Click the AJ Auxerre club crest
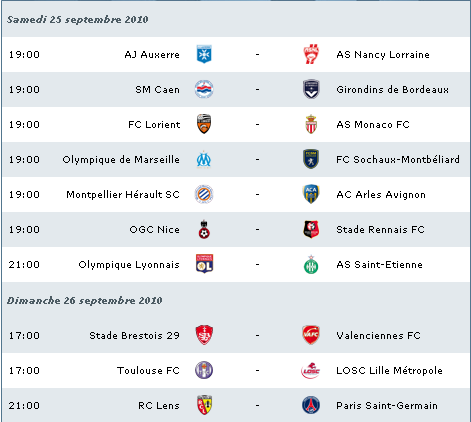 click(204, 54)
